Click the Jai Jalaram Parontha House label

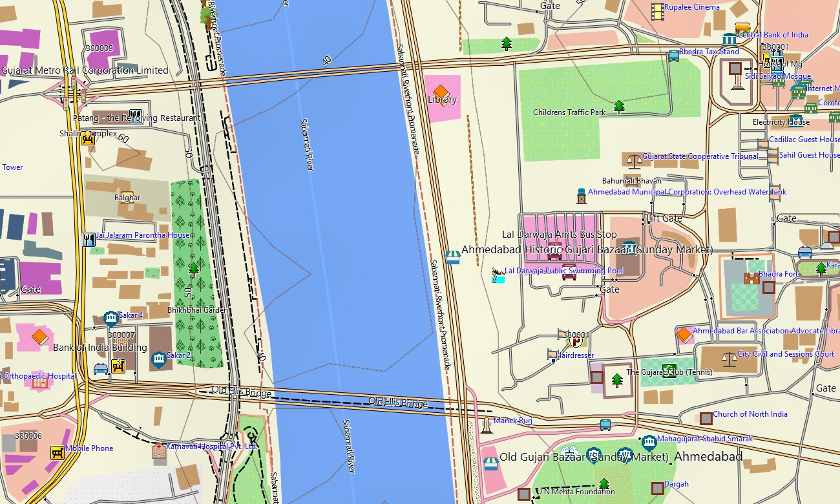[x=143, y=235]
